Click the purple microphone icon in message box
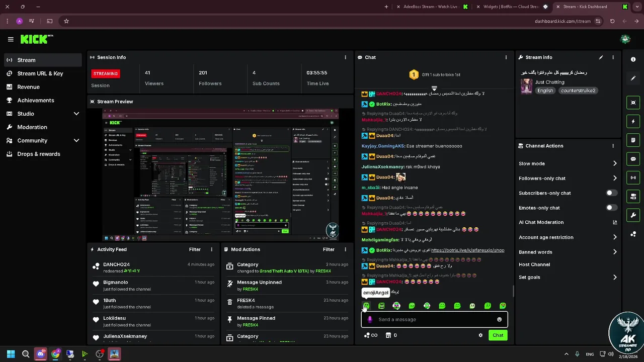644x362 pixels. pyautogui.click(x=370, y=319)
